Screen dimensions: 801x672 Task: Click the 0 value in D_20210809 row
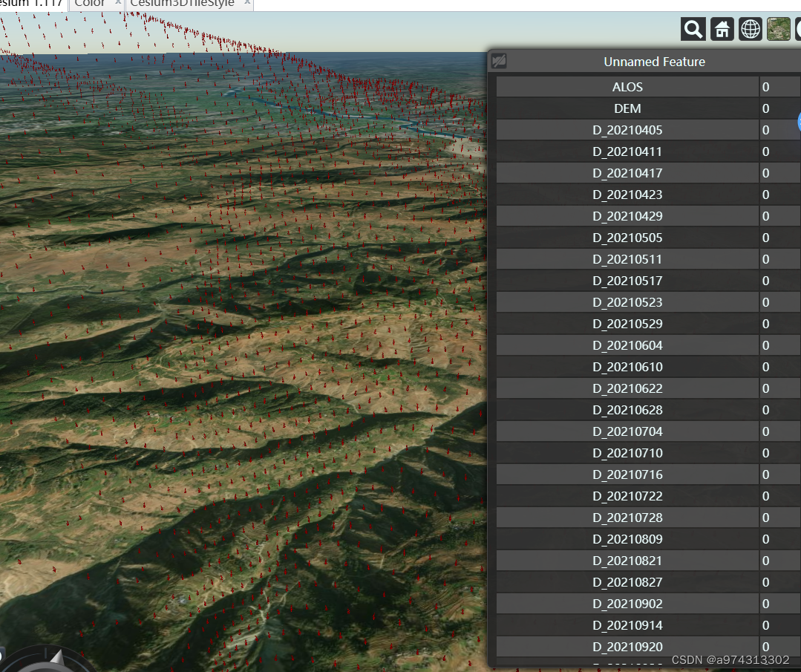(766, 539)
